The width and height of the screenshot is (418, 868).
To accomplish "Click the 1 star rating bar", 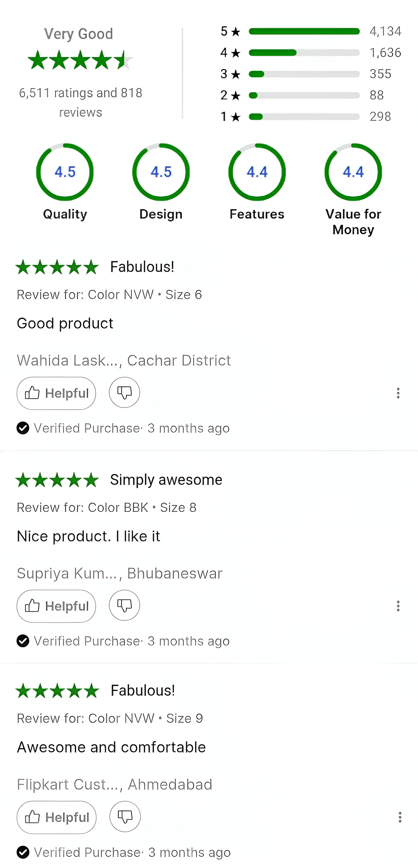I will [x=304, y=117].
